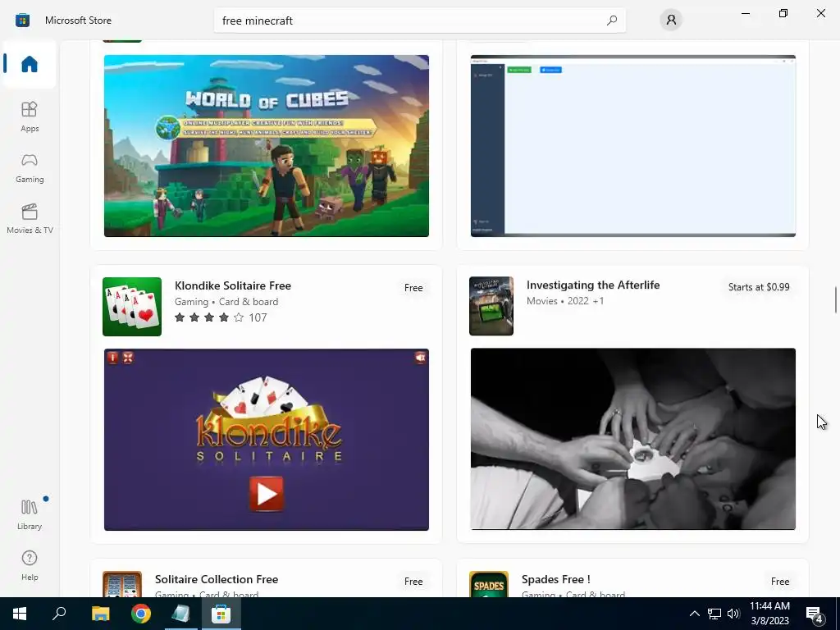
Task: Open File Explorer from taskbar
Action: (100, 614)
